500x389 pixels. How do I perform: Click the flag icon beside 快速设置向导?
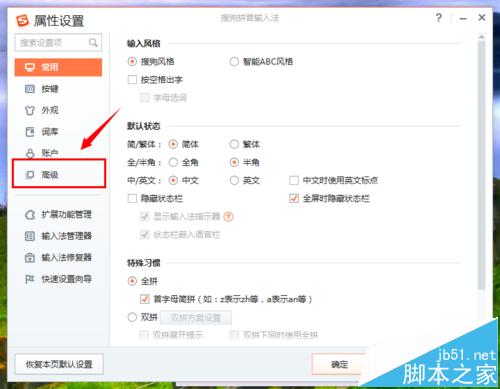coord(30,279)
